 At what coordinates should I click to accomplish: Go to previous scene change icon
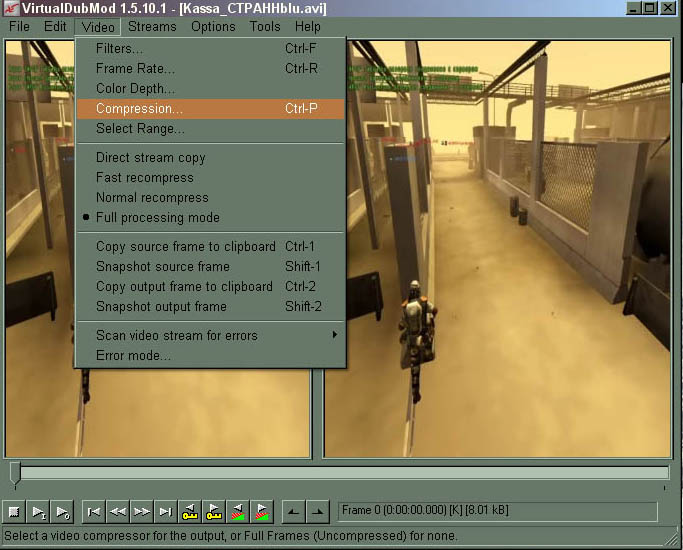(238, 511)
